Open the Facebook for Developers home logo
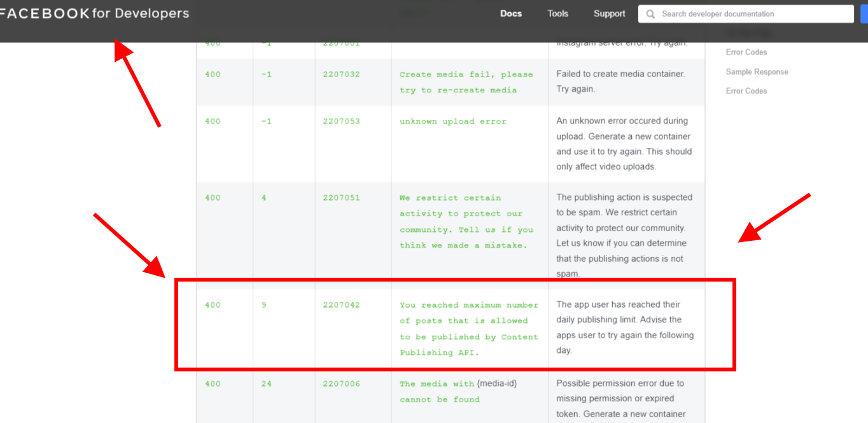Screen dimensions: 868x423 pyautogui.click(x=94, y=13)
